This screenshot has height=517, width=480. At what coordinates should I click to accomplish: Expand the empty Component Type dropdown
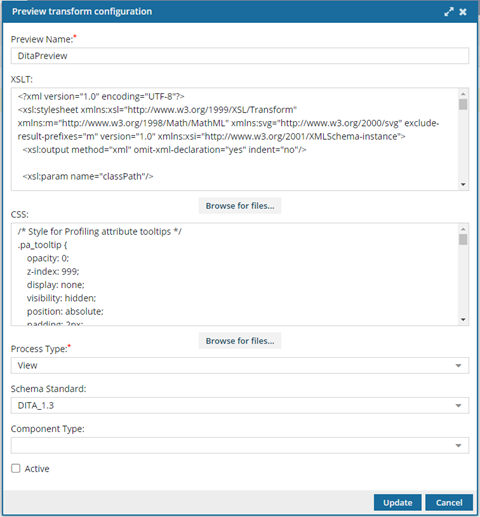[x=240, y=445]
